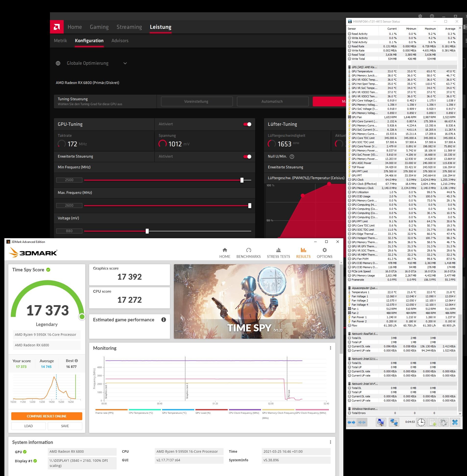Click HWiNFO clock reset timer button
The width and height of the screenshot is (467, 476).
421,422
